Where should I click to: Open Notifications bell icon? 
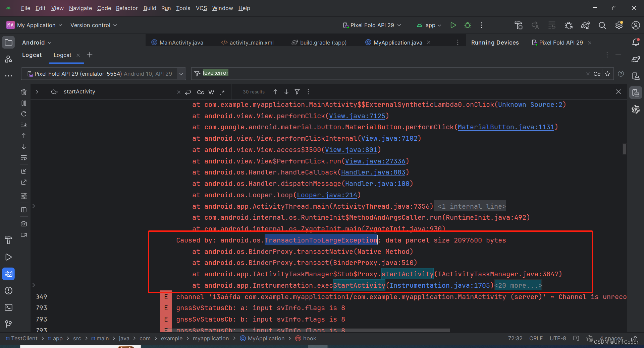click(636, 43)
